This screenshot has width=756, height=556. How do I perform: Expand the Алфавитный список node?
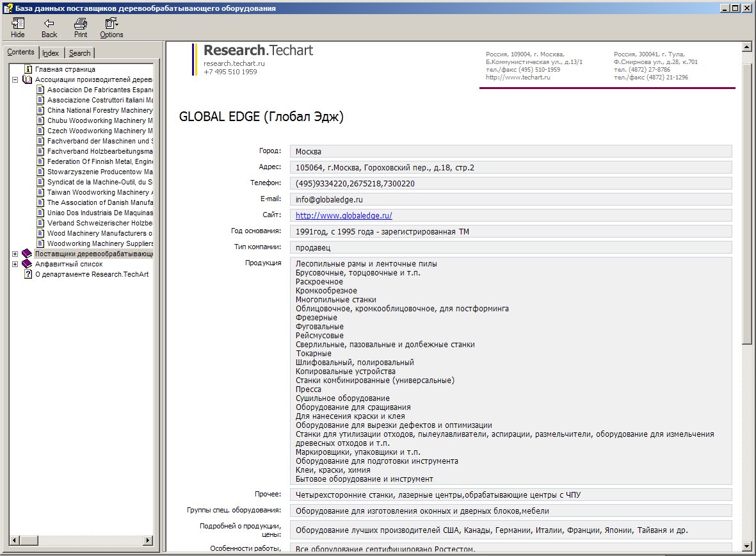pyautogui.click(x=15, y=264)
